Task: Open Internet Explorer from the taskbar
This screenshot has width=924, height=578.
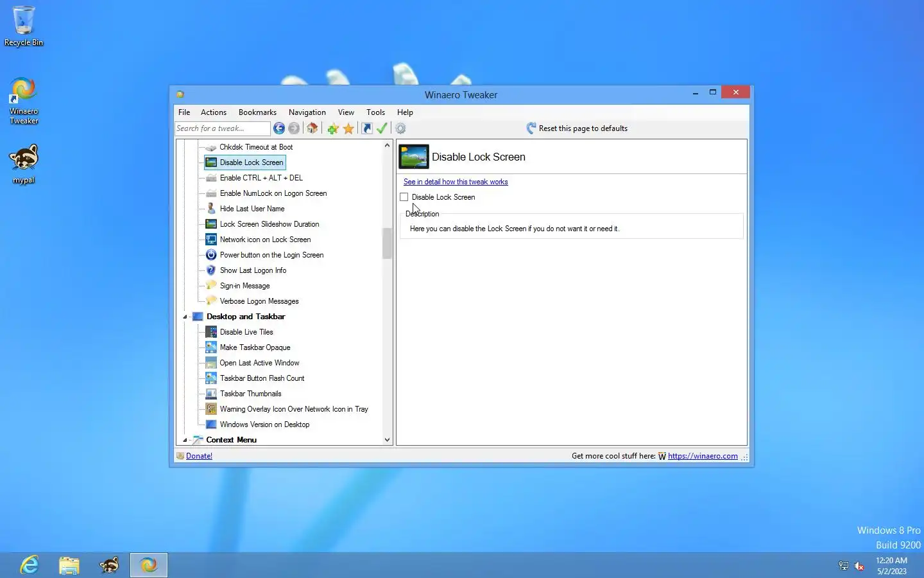Action: 30,565
